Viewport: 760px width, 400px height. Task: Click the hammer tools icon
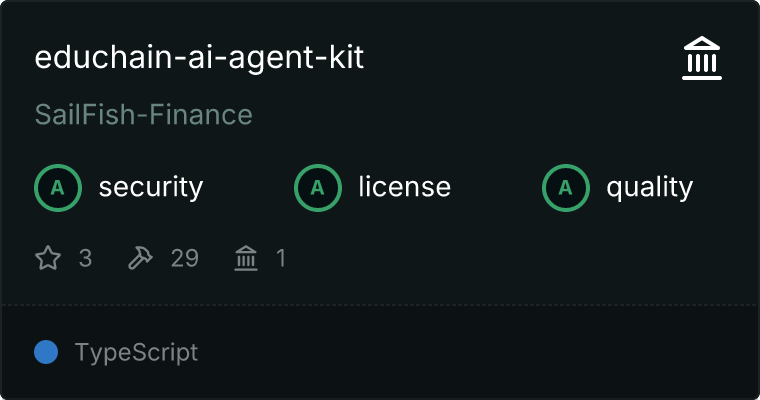pos(140,259)
